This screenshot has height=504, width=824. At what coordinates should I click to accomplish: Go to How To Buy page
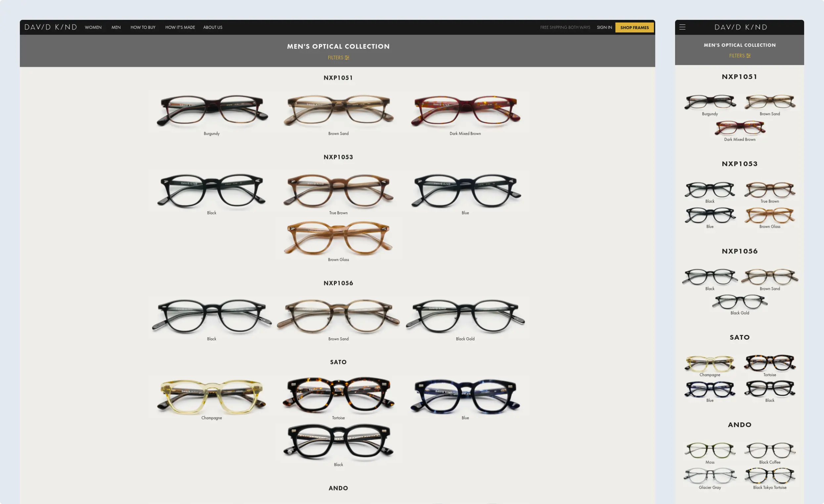click(x=143, y=27)
